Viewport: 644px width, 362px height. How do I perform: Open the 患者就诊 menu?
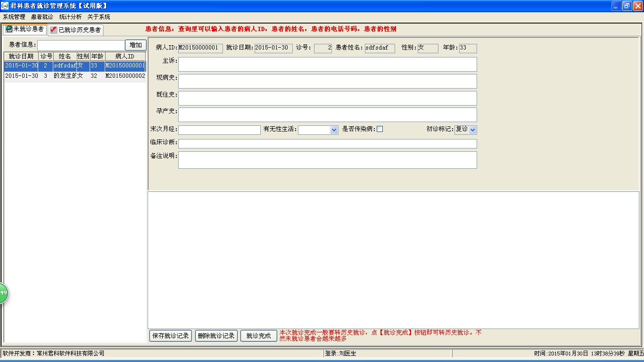[42, 17]
